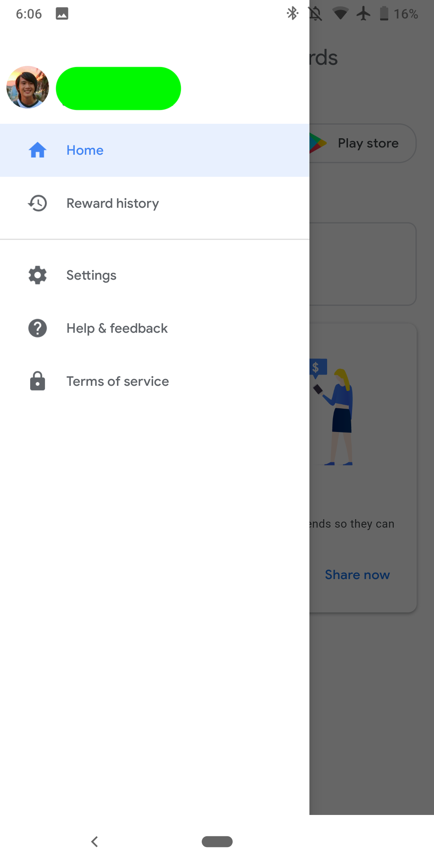Viewport: 434px width, 868px height.
Task: Tap the airplane mode status icon
Action: [364, 14]
